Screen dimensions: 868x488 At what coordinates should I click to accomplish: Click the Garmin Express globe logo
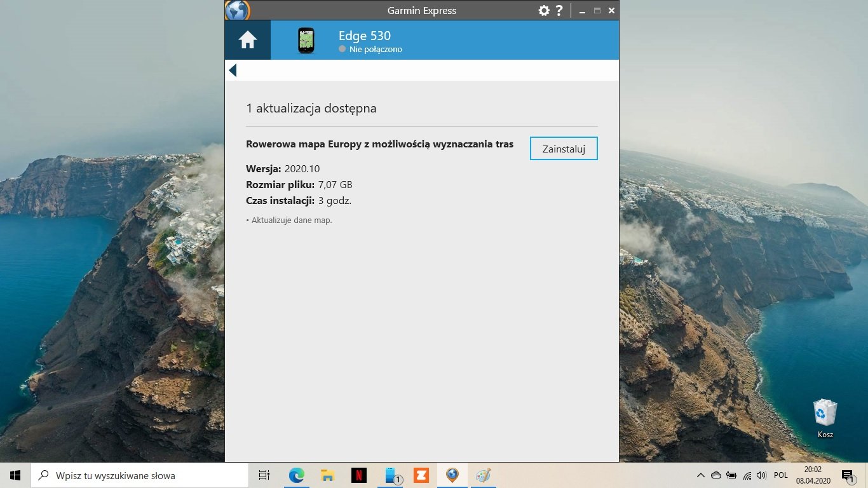[238, 10]
